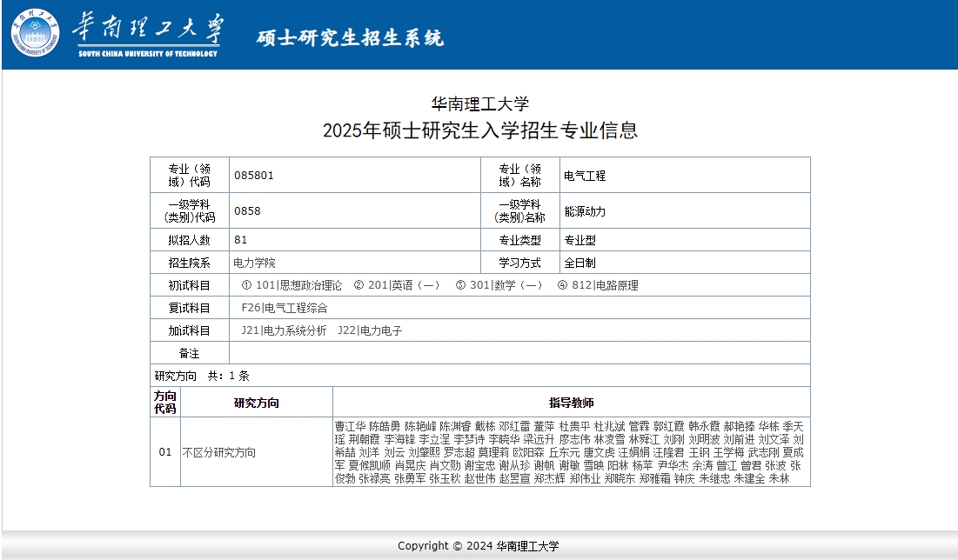Click the 硕士研究生招生系统 banner title
This screenshot has width=958, height=560.
[x=350, y=38]
